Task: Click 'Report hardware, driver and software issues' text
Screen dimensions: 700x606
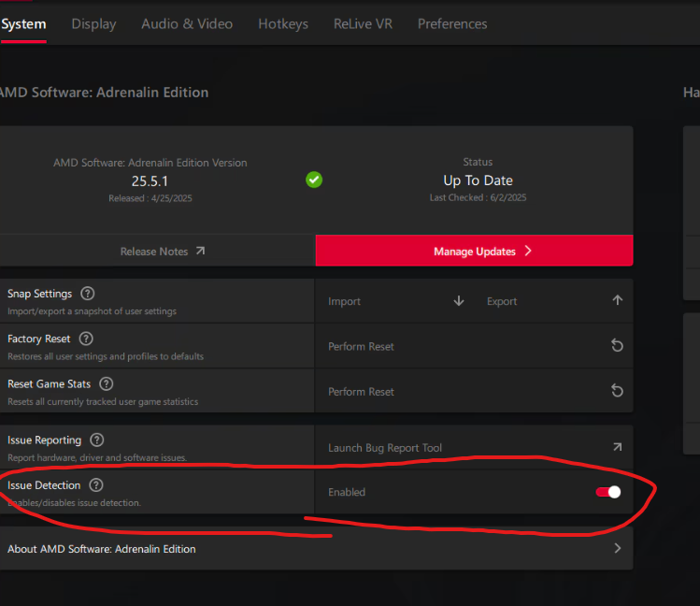Action: [x=97, y=457]
